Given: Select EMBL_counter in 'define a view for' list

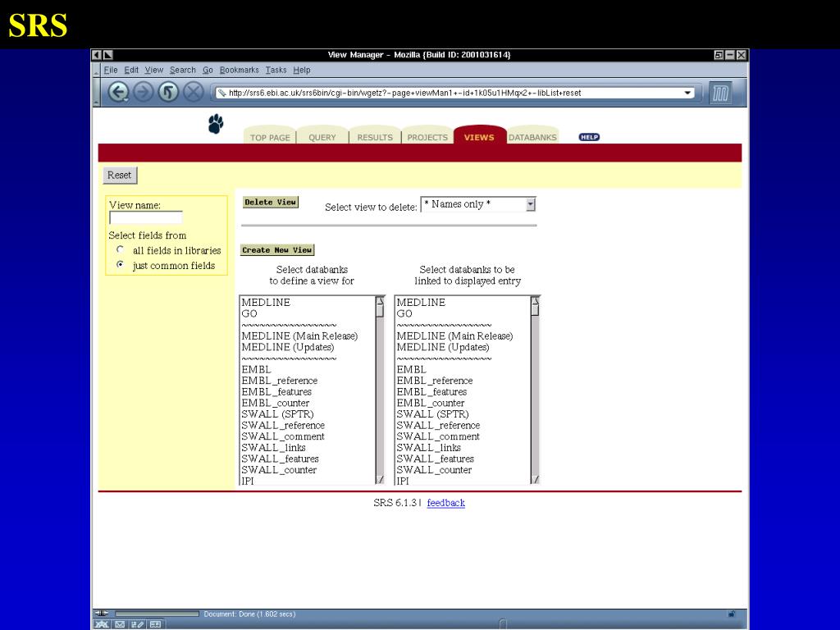Looking at the screenshot, I should point(307,403).
